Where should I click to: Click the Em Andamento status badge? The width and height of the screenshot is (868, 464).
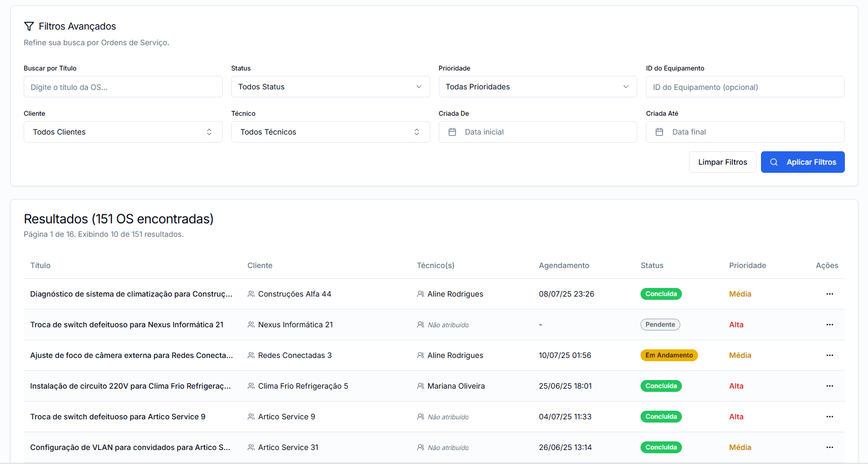(669, 355)
